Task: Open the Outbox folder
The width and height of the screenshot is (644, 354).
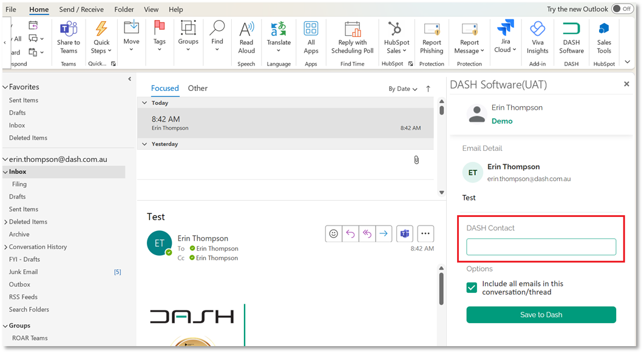Action: click(x=19, y=284)
